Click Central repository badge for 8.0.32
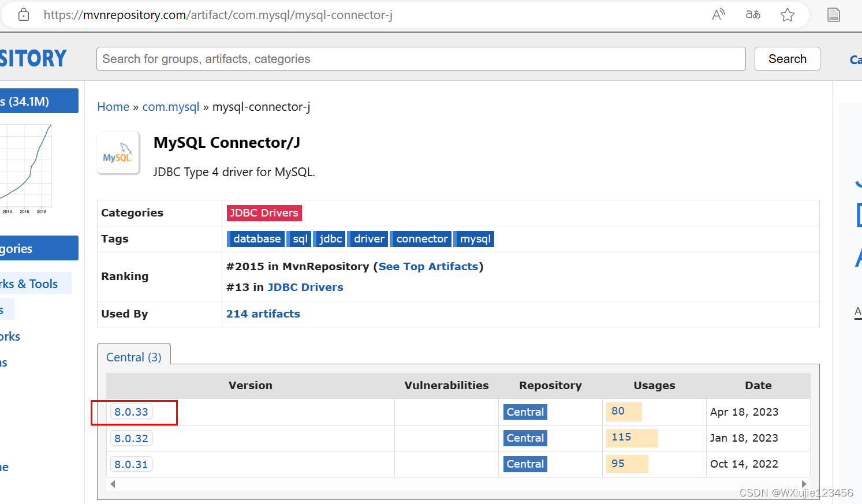 coord(525,438)
